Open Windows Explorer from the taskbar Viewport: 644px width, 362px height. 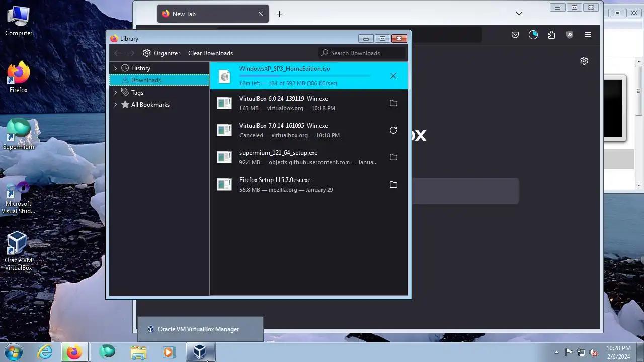pyautogui.click(x=138, y=352)
